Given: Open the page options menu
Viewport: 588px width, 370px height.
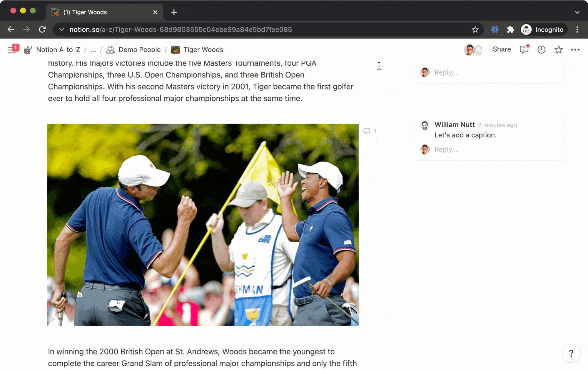Looking at the screenshot, I should tap(574, 49).
